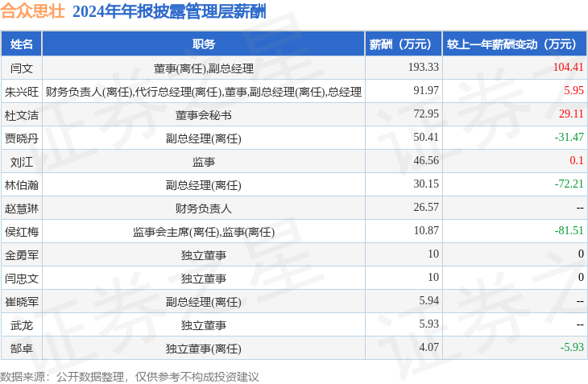
Task: Click the salary value 91.97
Action: click(x=426, y=90)
